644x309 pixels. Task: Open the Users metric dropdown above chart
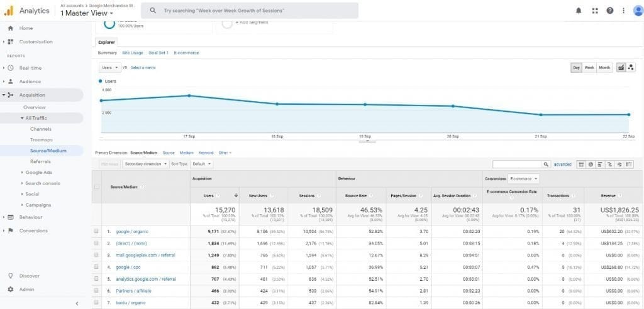click(x=110, y=68)
